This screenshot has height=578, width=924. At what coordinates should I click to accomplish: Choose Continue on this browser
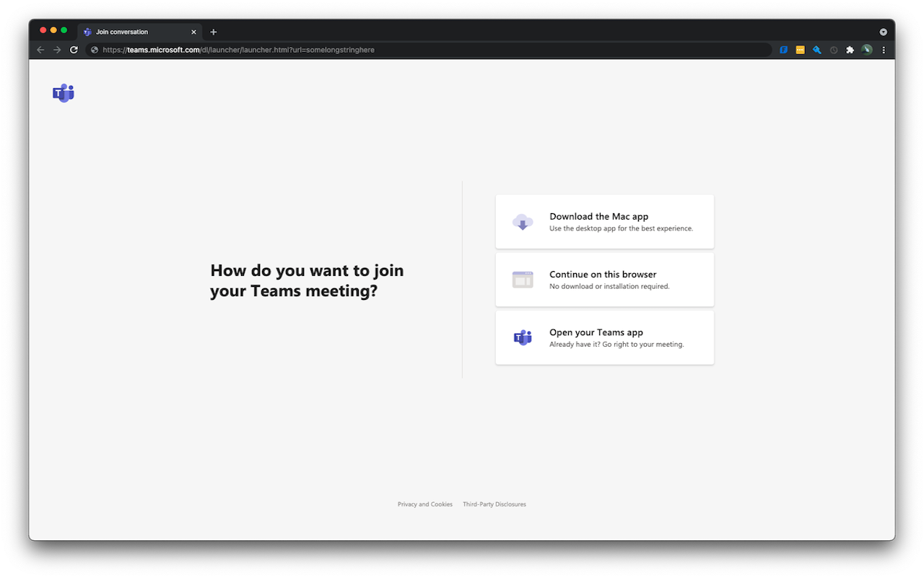pyautogui.click(x=605, y=280)
